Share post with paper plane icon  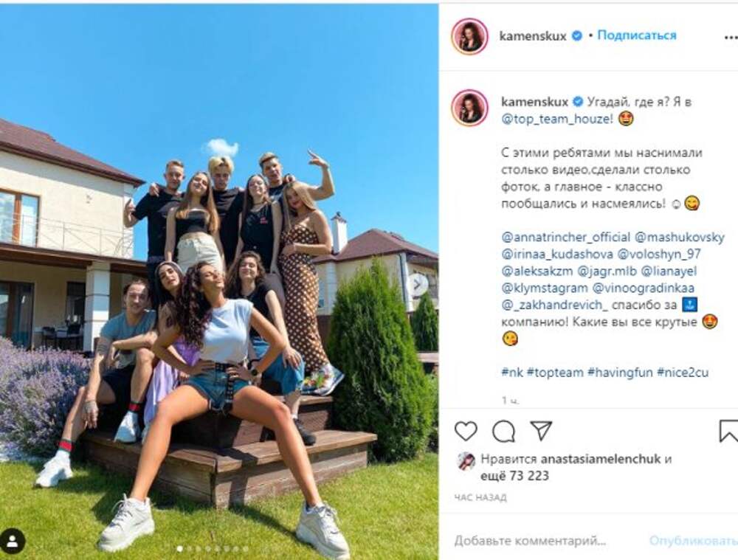click(541, 430)
